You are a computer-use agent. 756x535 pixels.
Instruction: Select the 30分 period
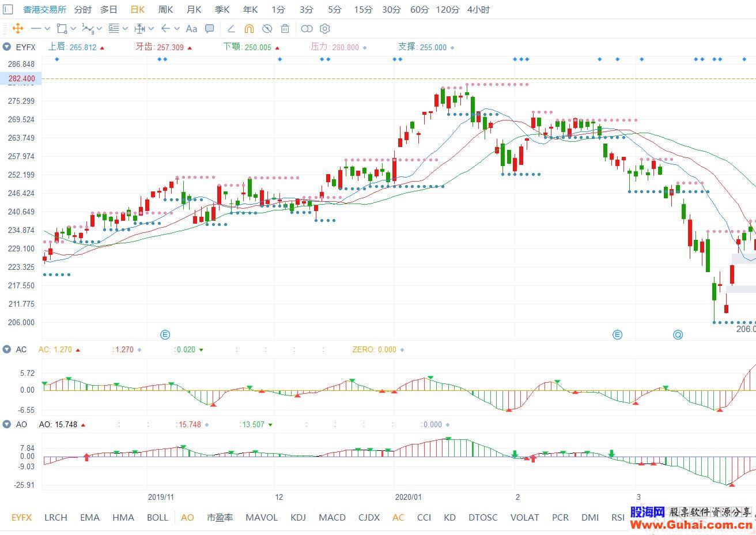click(391, 9)
